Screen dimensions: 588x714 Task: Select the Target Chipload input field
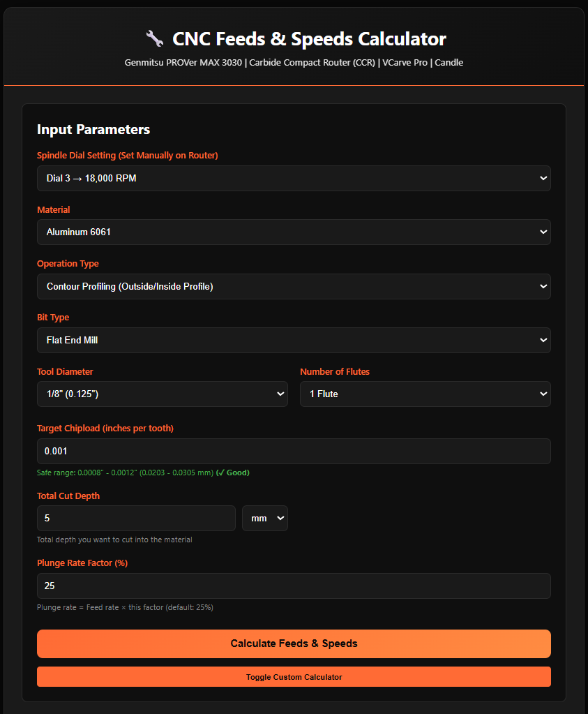(293, 451)
